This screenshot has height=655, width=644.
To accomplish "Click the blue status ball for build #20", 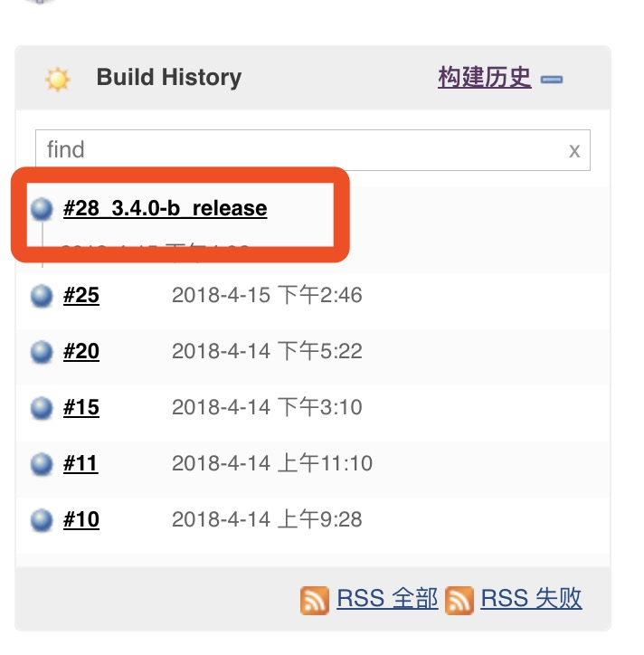I will click(x=42, y=352).
